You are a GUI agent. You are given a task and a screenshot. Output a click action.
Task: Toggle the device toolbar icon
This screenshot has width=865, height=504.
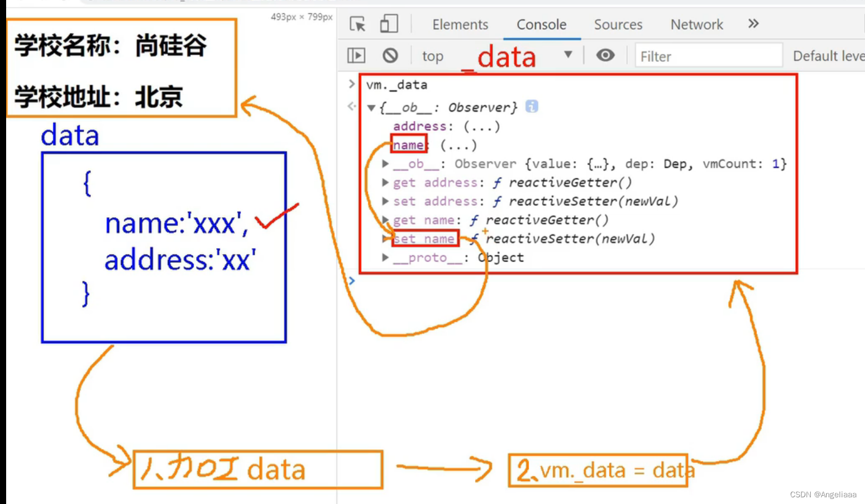[389, 24]
